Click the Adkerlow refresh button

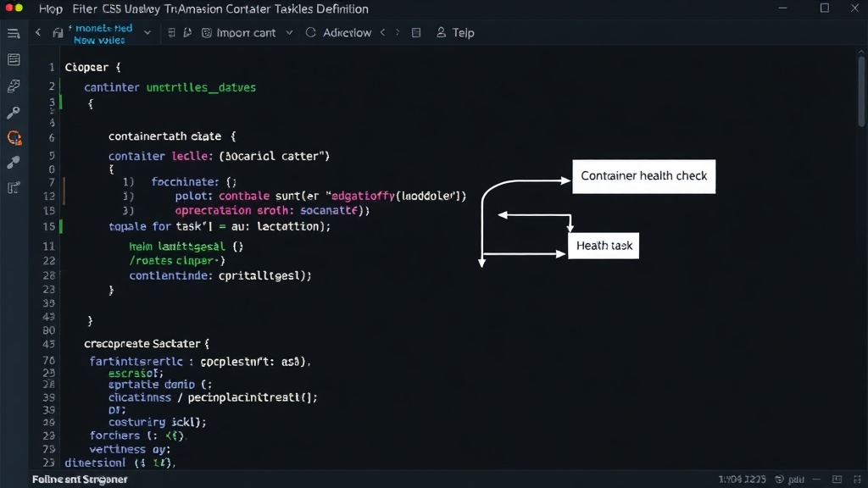pyautogui.click(x=338, y=33)
